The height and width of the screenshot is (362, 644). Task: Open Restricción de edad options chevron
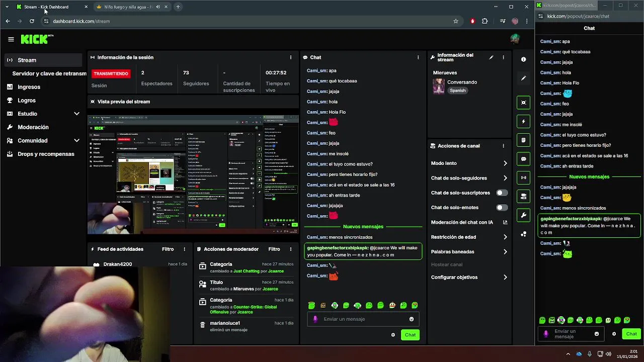click(505, 237)
